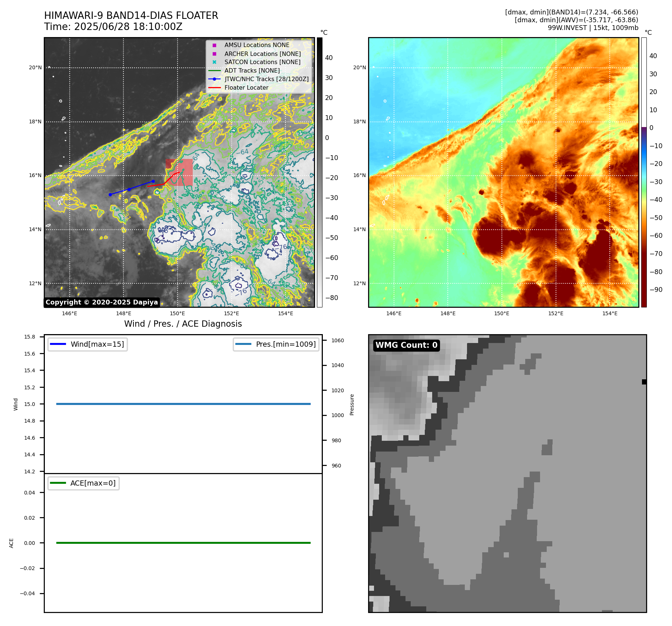Image resolution: width=672 pixels, height=626 pixels.
Task: Click the 15.8 tick on the Wind axis
Action: click(x=30, y=337)
